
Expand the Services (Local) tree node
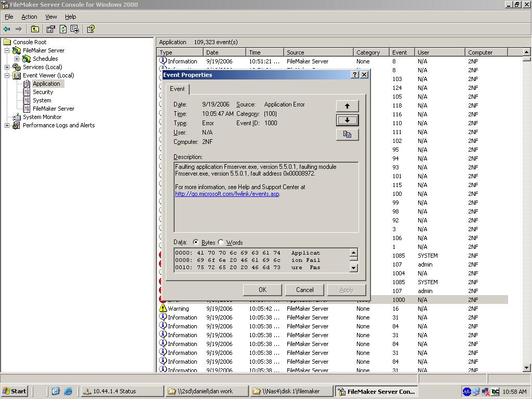pyautogui.click(x=7, y=67)
